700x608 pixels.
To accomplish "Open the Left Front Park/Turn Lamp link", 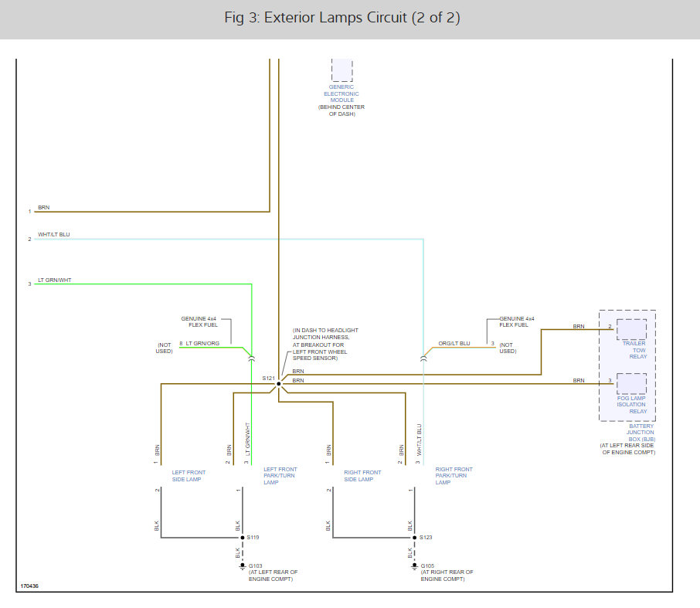I will [280, 476].
